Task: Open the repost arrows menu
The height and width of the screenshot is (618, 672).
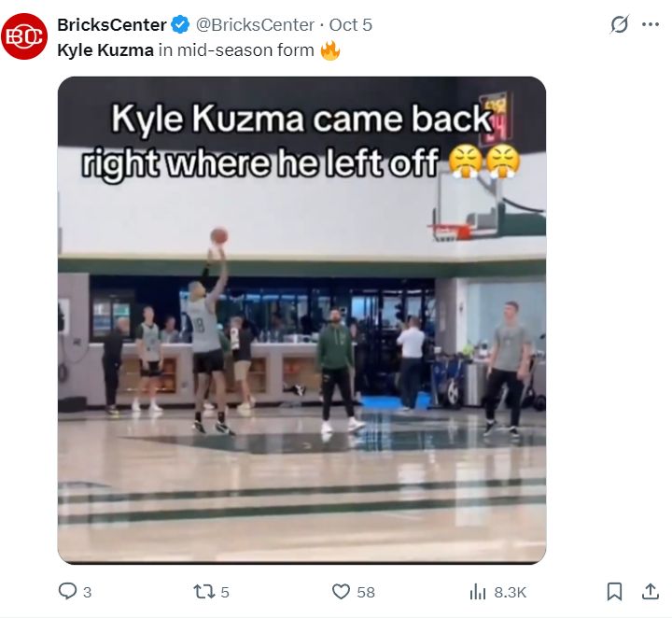Action: [203, 591]
